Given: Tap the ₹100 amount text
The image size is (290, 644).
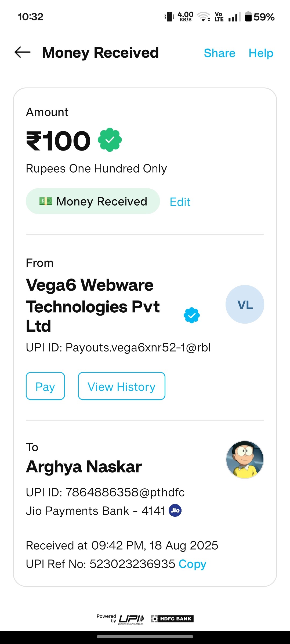Looking at the screenshot, I should pos(58,141).
